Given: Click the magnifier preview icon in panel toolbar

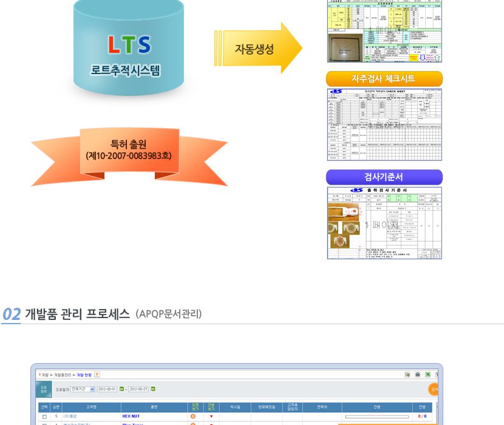Looking at the screenshot, I should pos(407,375).
